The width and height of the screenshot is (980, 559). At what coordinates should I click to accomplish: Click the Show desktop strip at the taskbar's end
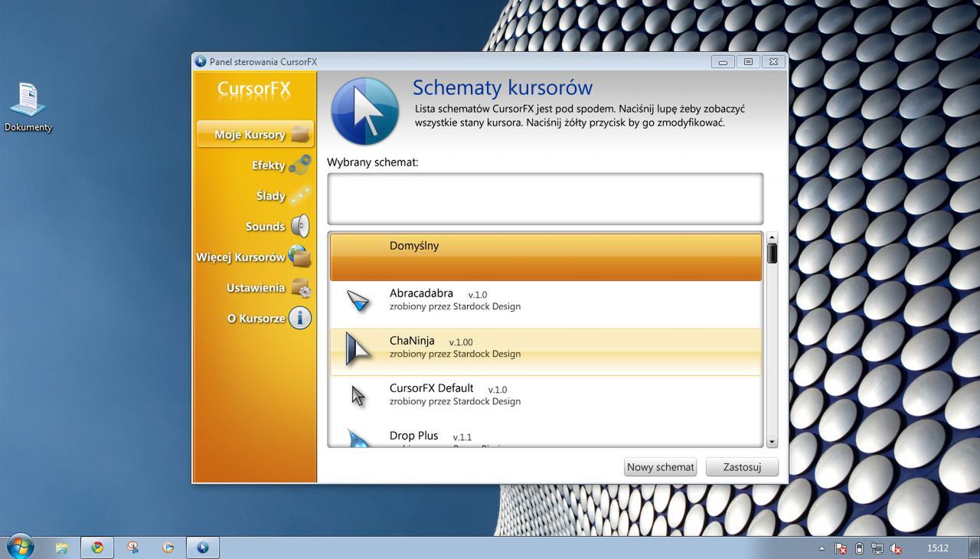[975, 548]
